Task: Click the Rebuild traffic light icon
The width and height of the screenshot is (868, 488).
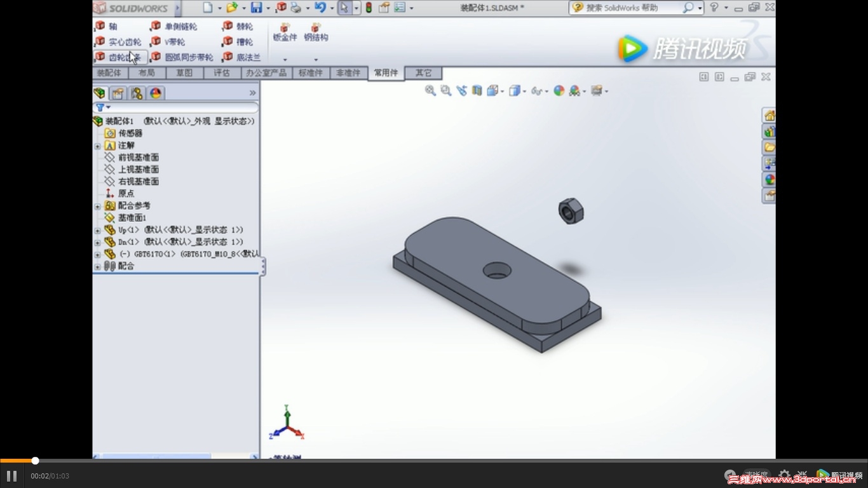Action: 369,8
